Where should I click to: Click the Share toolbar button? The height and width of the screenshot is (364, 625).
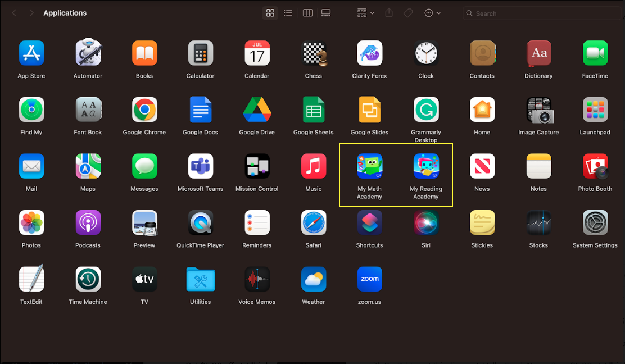tap(389, 13)
